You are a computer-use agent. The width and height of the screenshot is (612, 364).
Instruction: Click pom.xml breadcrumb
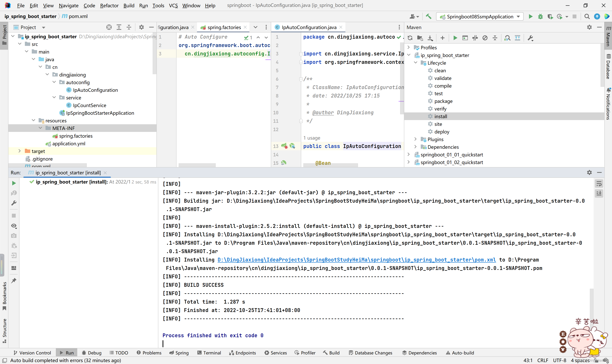[x=75, y=16]
